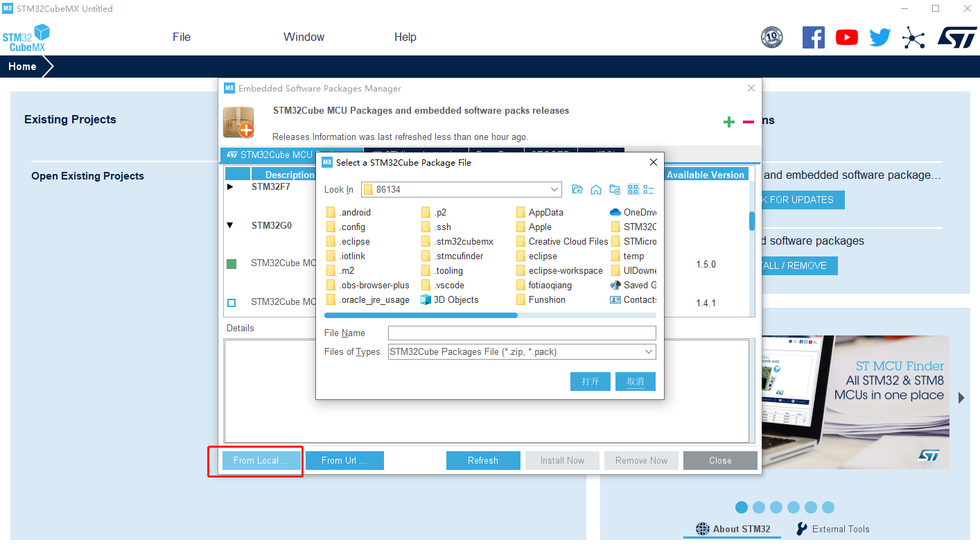
Task: Switch to the About STM32 tab
Action: click(x=733, y=529)
